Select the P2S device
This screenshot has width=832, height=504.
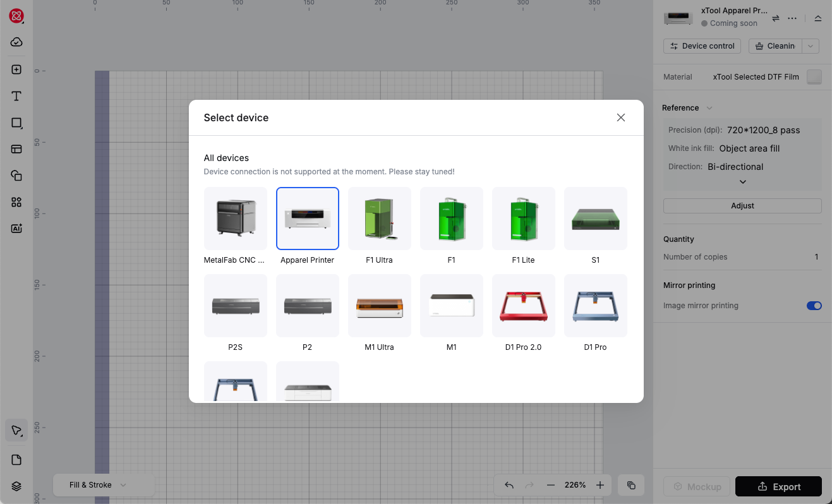coord(236,306)
